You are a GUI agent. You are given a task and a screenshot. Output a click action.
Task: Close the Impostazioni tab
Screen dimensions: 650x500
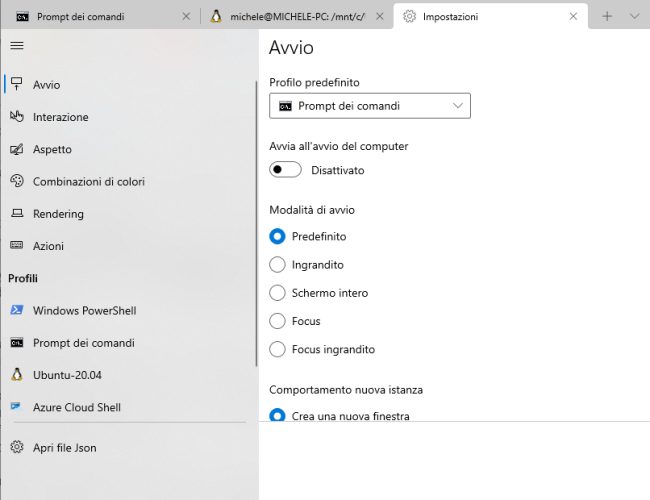coord(573,17)
